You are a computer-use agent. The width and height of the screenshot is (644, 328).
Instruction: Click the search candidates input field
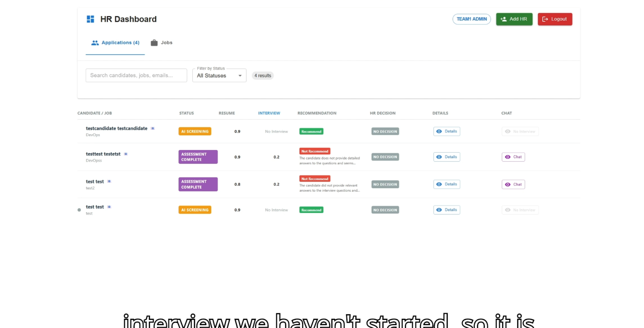click(136, 75)
